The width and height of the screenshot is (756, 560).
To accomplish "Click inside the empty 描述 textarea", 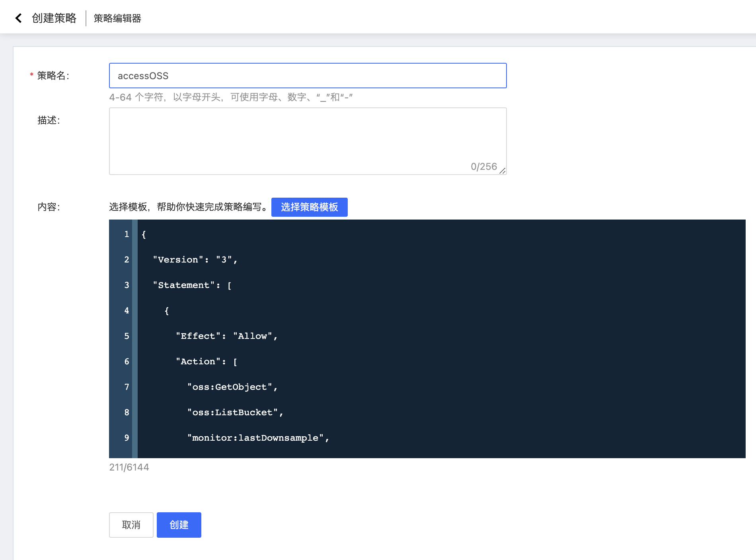I will click(279, 135).
